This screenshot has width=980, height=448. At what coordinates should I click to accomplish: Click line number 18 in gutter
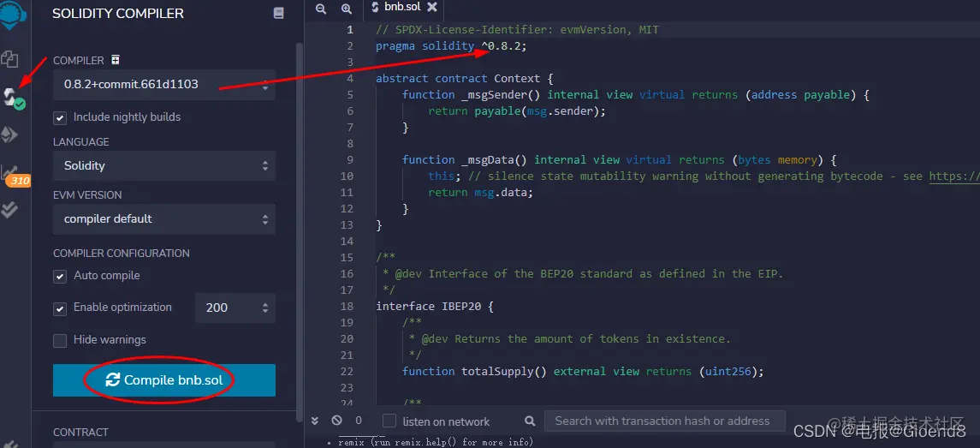click(347, 307)
